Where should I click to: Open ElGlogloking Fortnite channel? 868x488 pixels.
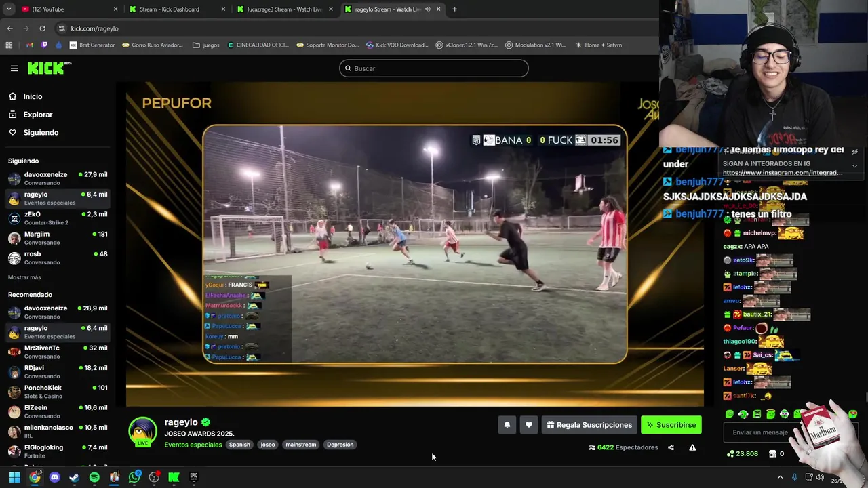58,451
